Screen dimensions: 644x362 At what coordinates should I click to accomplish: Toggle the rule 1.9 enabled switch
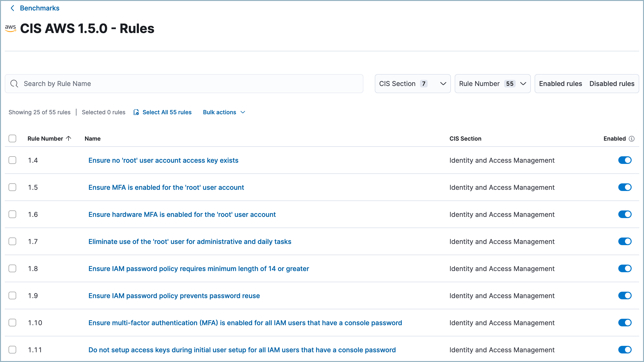(624, 295)
